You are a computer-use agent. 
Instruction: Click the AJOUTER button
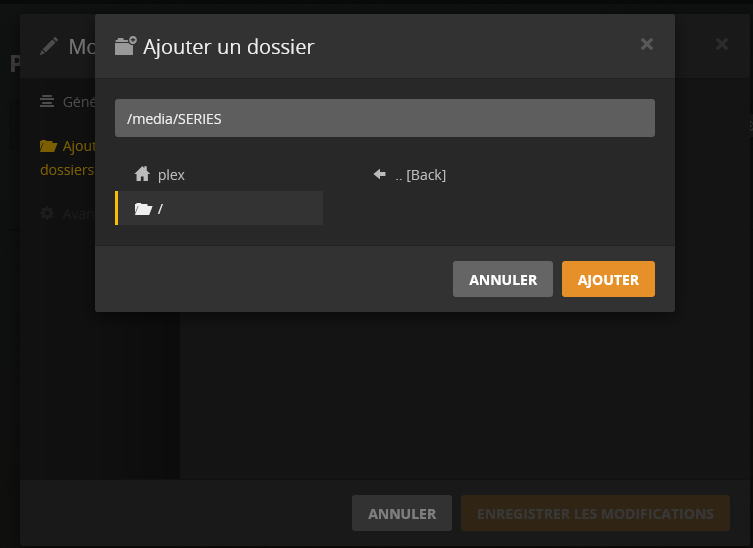click(608, 279)
